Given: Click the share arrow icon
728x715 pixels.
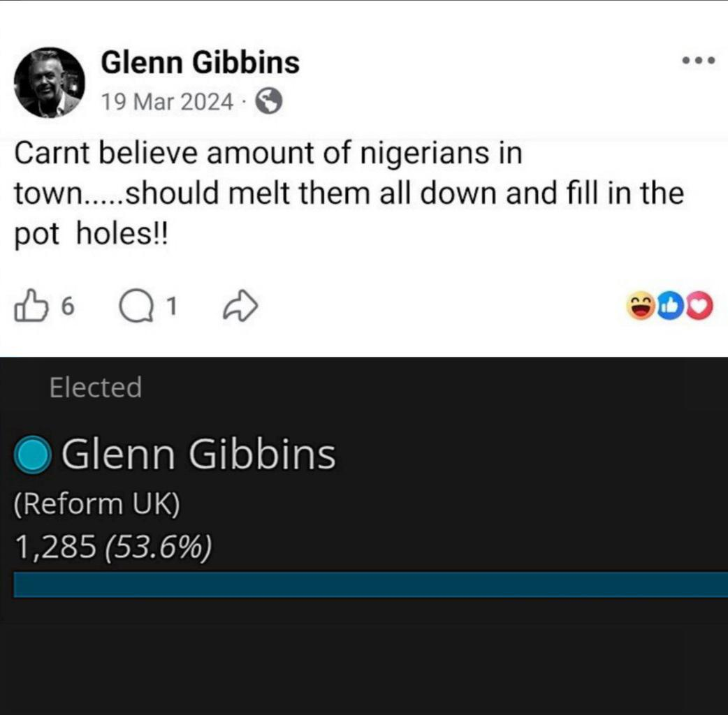Looking at the screenshot, I should 240,306.
